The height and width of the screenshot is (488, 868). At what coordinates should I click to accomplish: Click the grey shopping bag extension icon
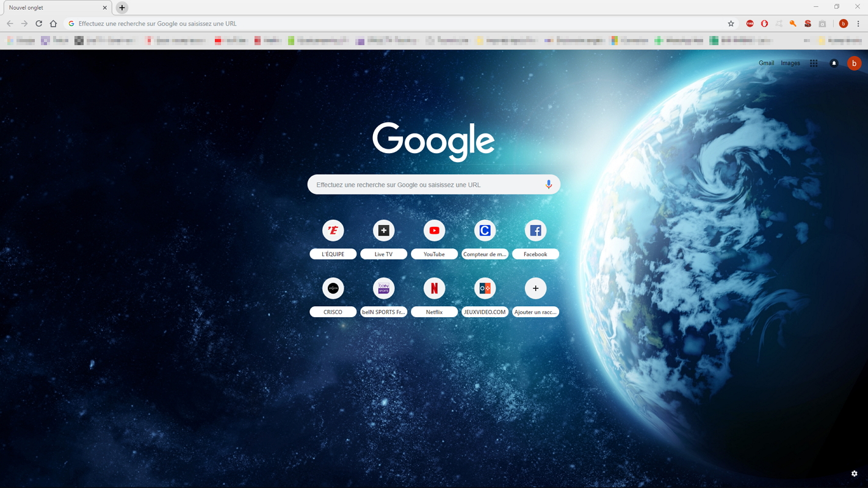[822, 24]
